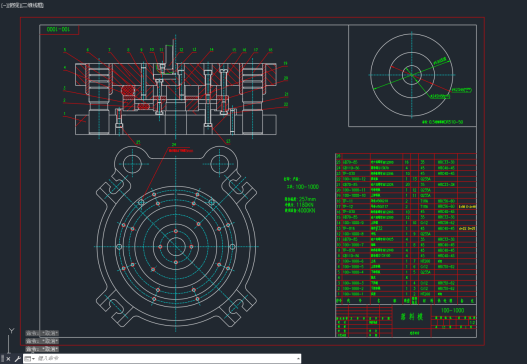Open the recent commands dropdown

coord(30,359)
